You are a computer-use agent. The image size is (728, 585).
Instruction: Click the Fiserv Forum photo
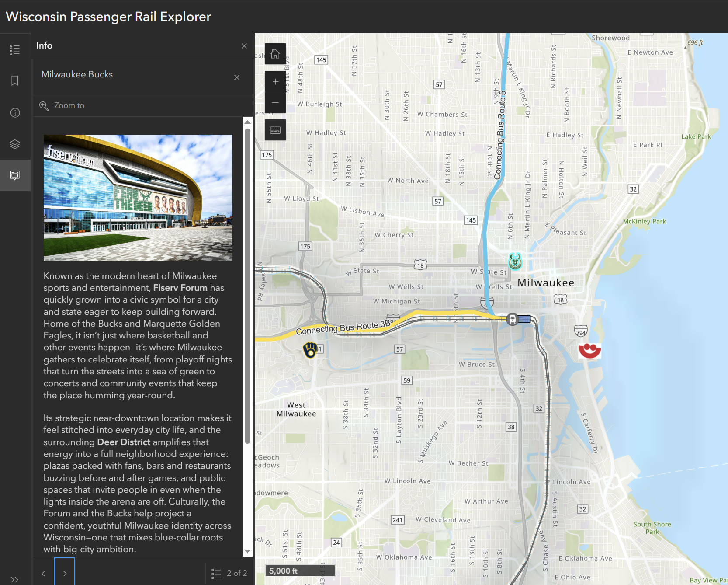[x=138, y=198]
